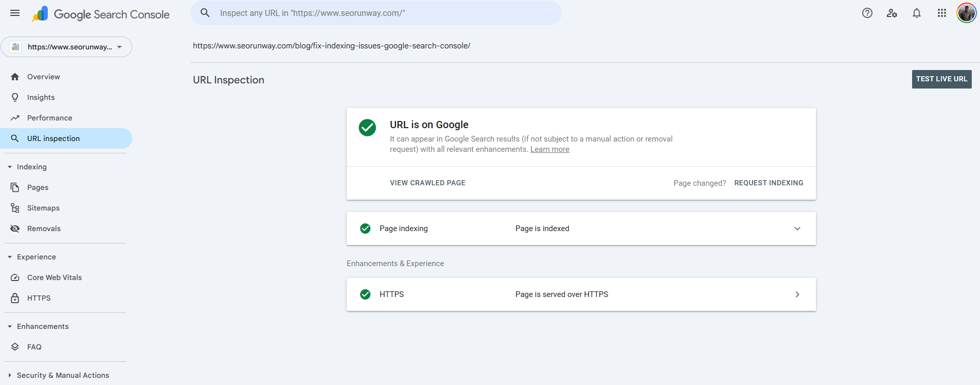Click the Performance trend icon
This screenshot has height=385, width=980.
pos(15,118)
